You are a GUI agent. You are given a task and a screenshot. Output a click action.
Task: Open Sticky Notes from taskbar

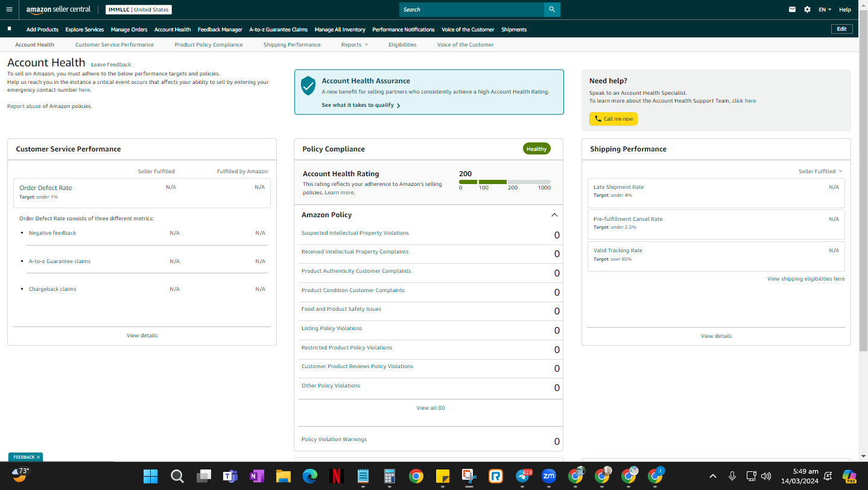pyautogui.click(x=442, y=476)
